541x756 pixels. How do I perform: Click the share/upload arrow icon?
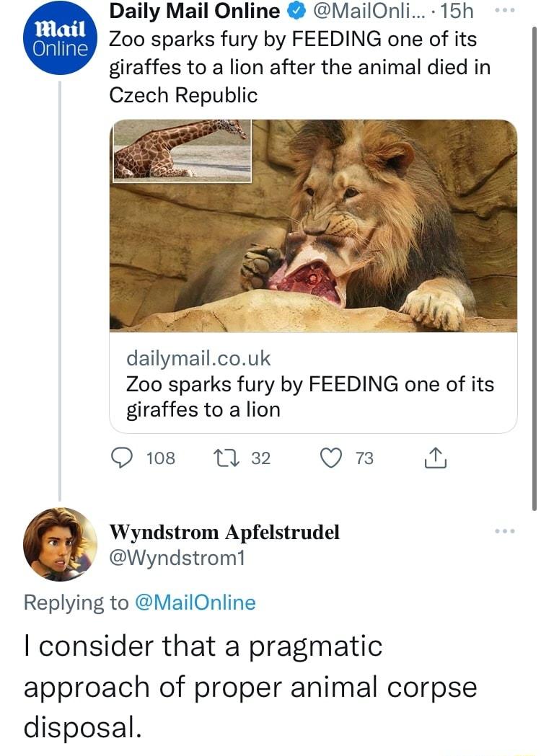(434, 458)
